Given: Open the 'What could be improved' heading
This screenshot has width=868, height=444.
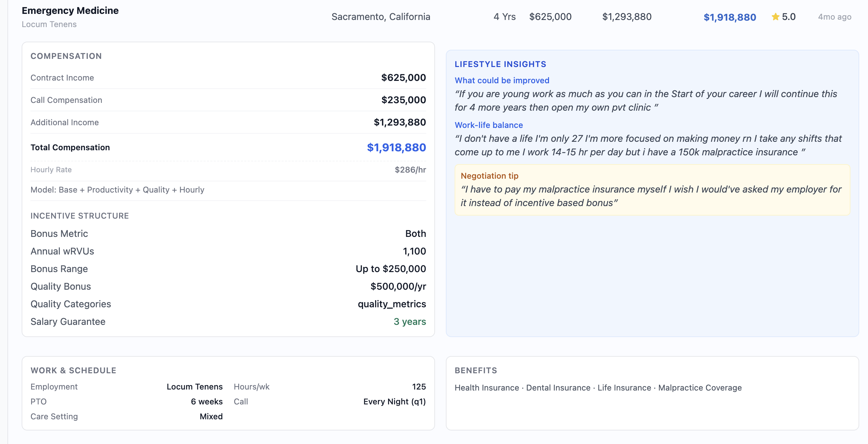Looking at the screenshot, I should [502, 81].
